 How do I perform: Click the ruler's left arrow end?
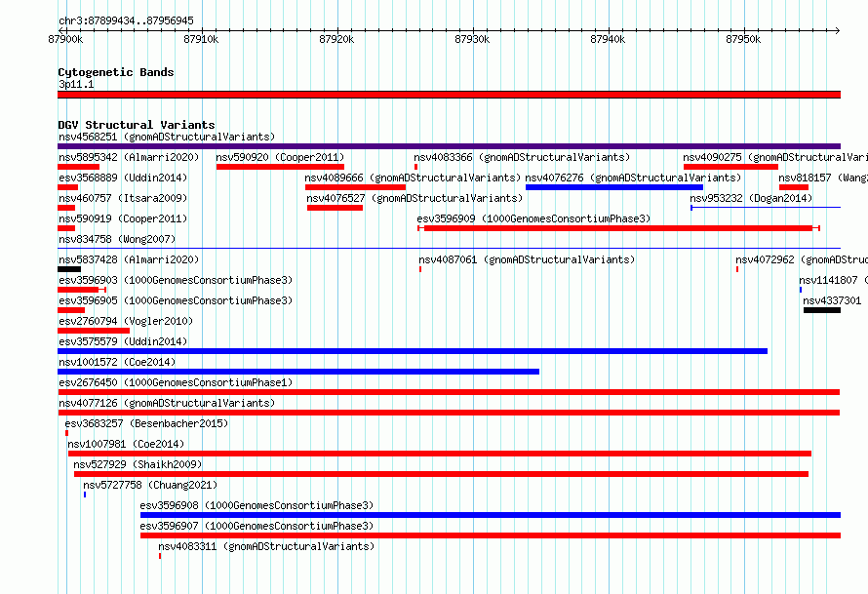59,30
